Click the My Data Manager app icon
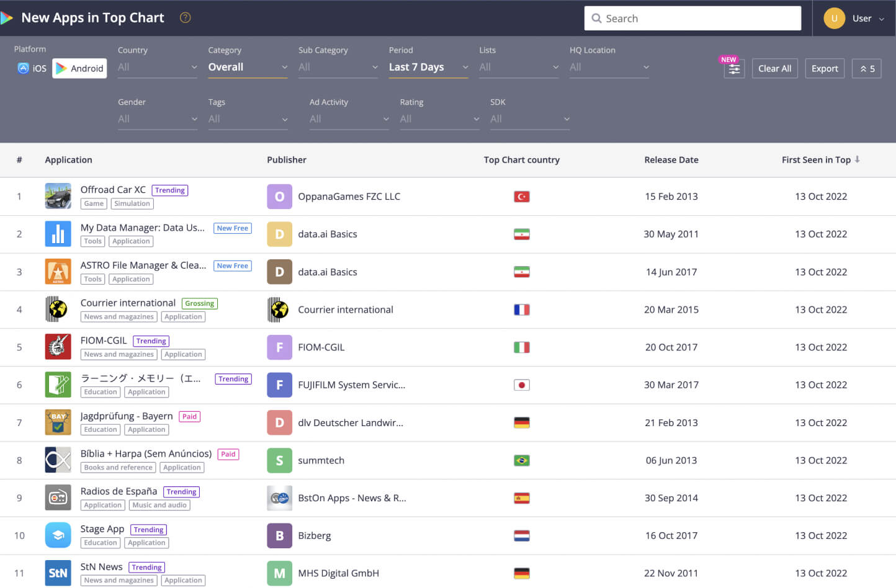 [58, 234]
